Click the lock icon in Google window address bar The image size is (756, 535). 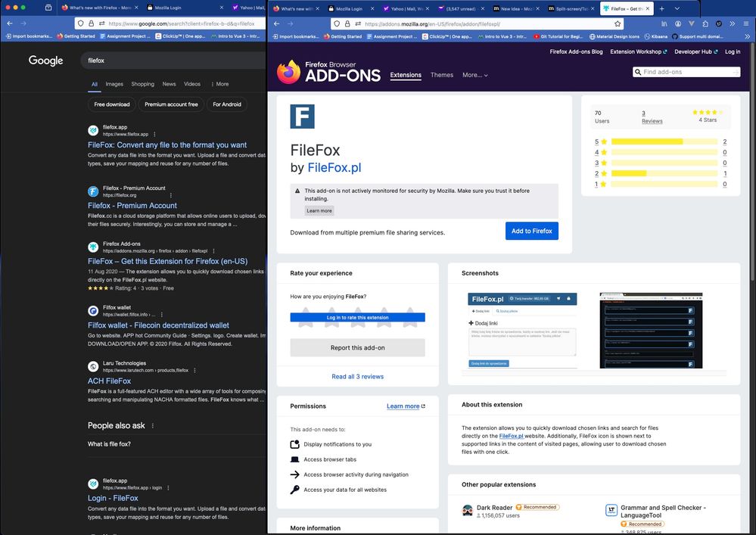[91, 23]
